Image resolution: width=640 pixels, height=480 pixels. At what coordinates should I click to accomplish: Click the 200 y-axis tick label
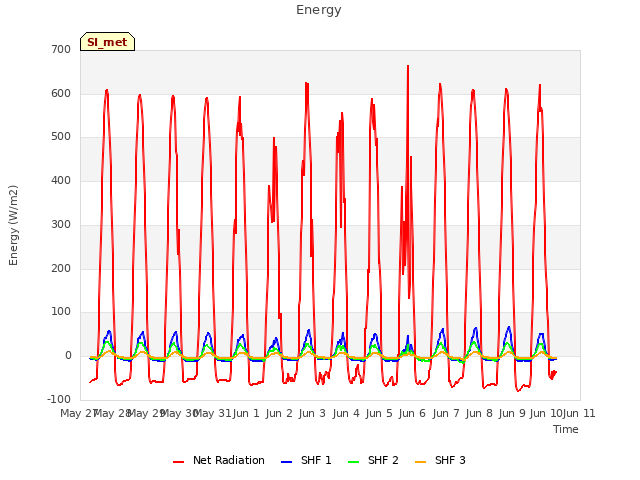click(x=61, y=269)
